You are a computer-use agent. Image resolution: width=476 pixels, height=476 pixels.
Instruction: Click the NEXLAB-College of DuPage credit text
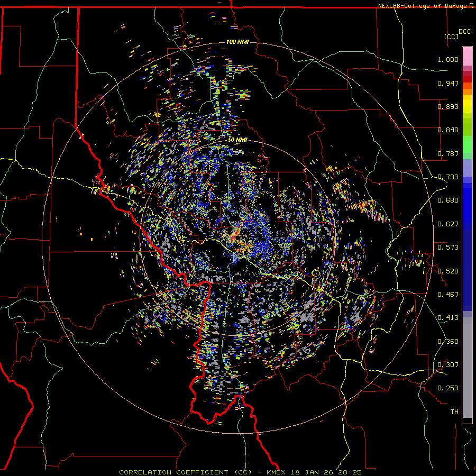tap(423, 6)
